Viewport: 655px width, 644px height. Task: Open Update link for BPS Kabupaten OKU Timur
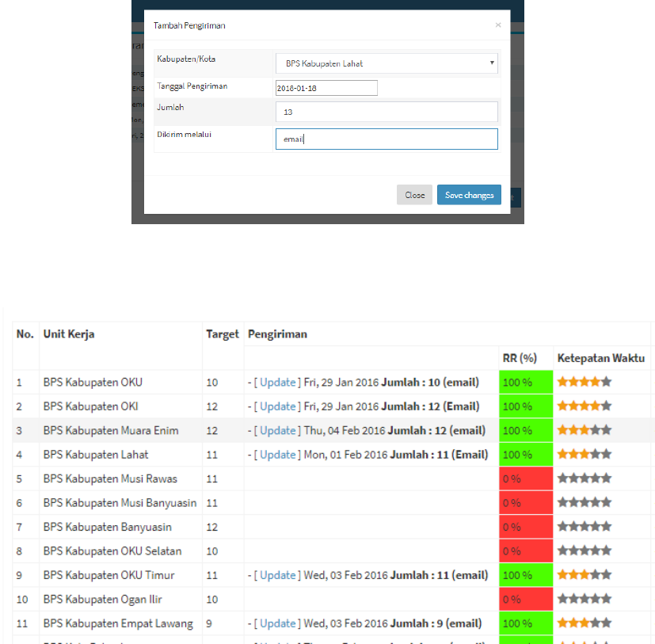pos(278,575)
